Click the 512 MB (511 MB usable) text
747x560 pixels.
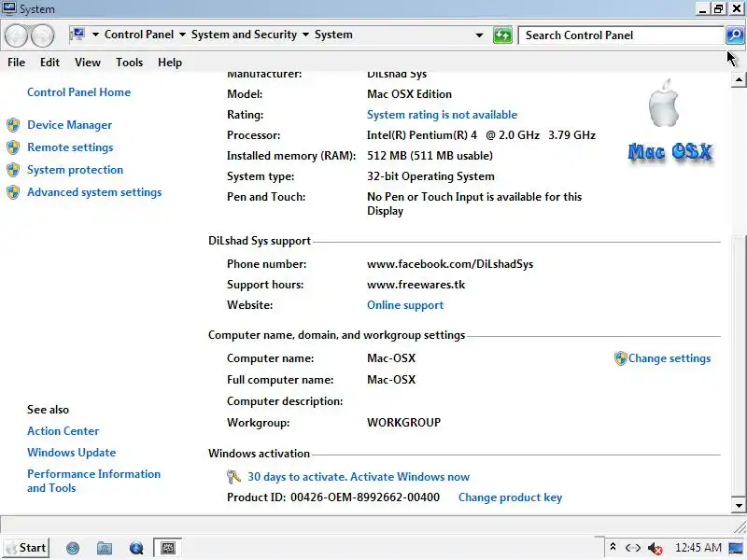pos(430,156)
